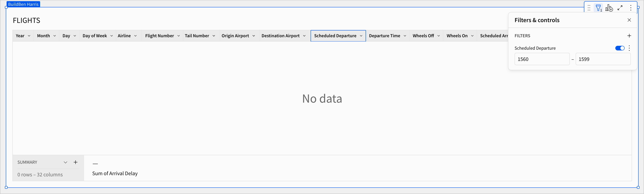Viewport: 644px width, 194px height.
Task: Open the Airline column dropdown arrow
Action: click(135, 36)
